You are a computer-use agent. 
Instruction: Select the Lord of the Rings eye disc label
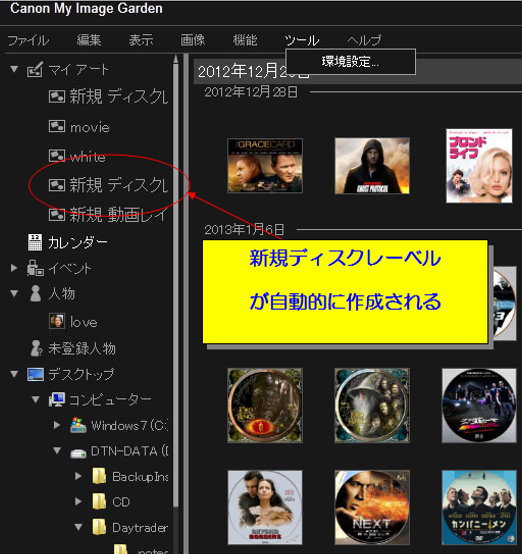(265, 405)
